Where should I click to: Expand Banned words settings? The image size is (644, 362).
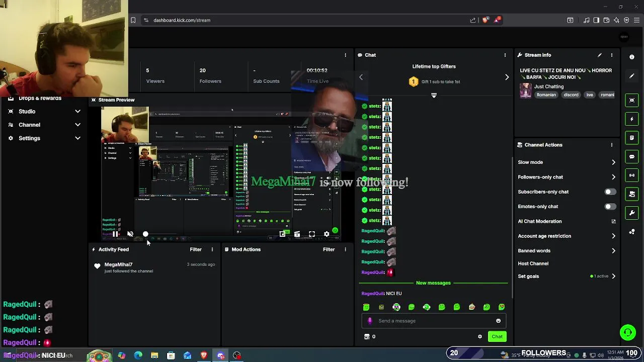(x=613, y=251)
